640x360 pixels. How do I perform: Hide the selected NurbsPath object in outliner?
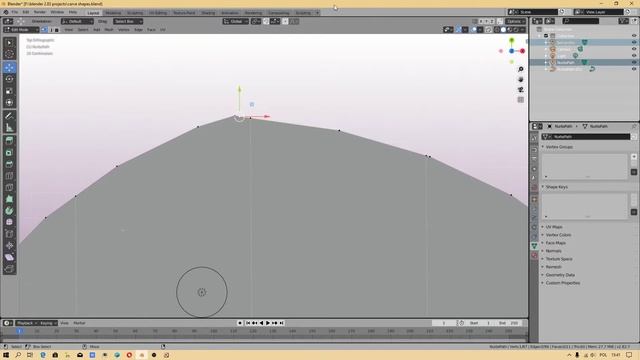pos(634,62)
